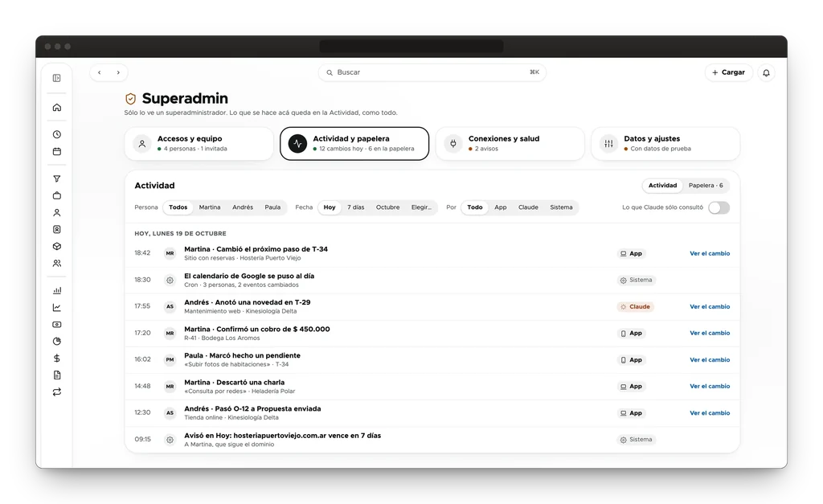Select the Octubre date filter
This screenshot has width=823, height=504.
point(387,207)
